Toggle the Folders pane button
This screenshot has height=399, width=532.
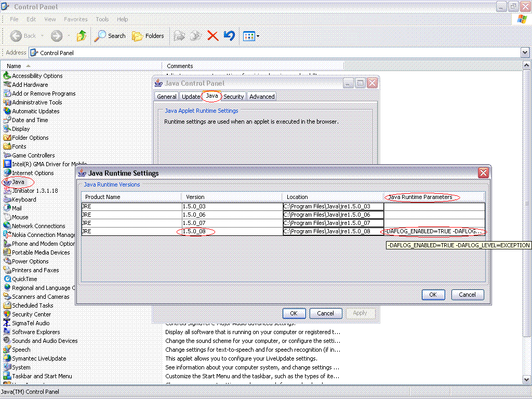coord(148,36)
